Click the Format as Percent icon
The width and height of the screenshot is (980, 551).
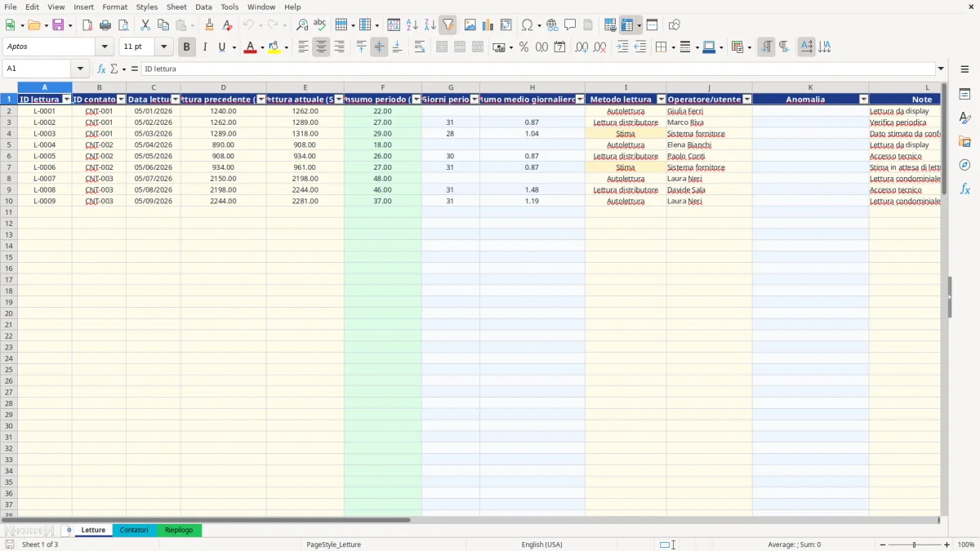coord(523,47)
